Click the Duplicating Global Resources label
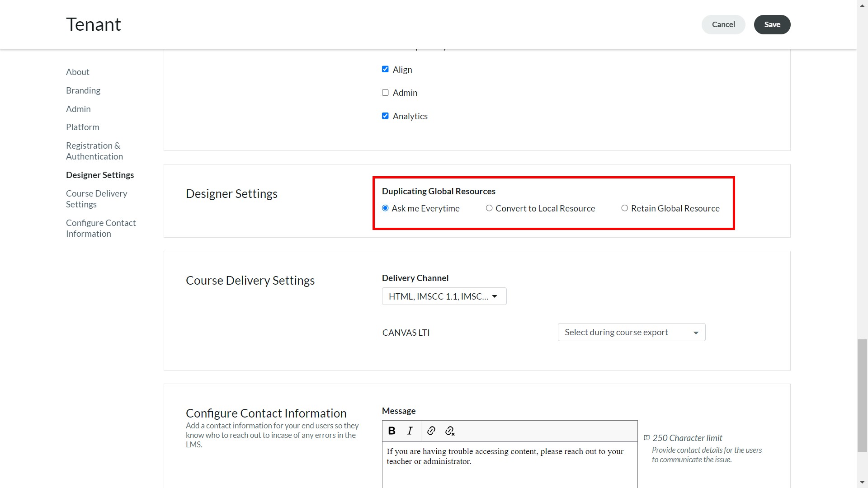This screenshot has width=868, height=488. [439, 191]
